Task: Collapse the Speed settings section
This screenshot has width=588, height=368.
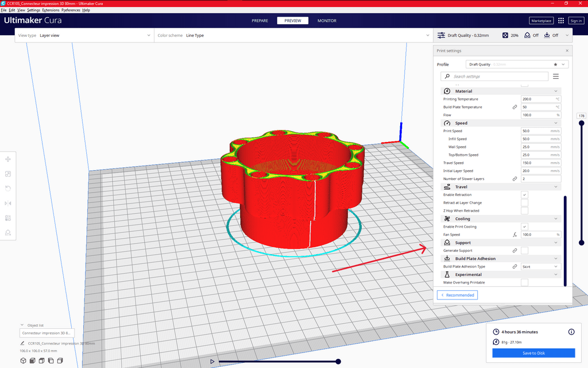Action: pyautogui.click(x=501, y=123)
